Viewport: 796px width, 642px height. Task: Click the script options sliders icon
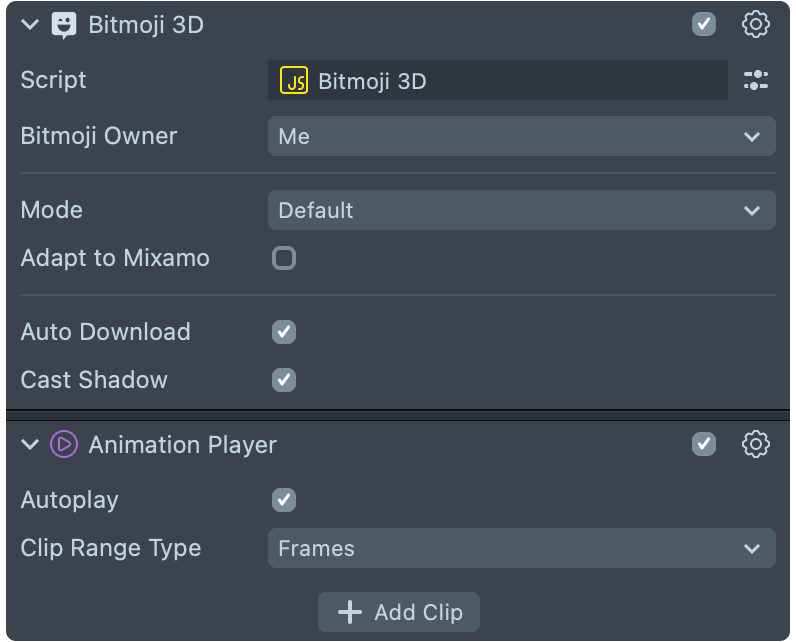[756, 81]
